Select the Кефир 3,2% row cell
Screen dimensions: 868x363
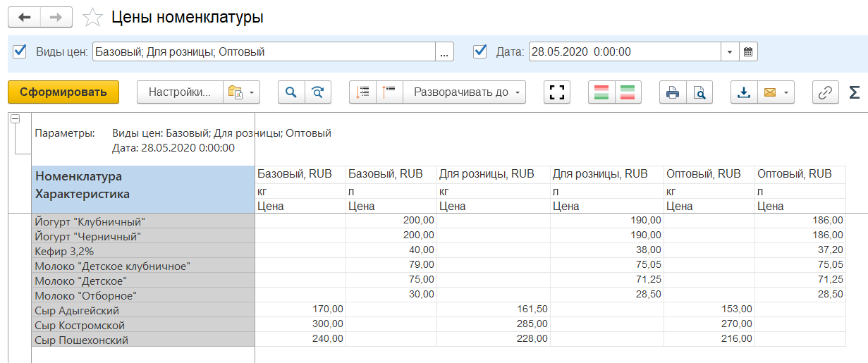pyautogui.click(x=143, y=251)
